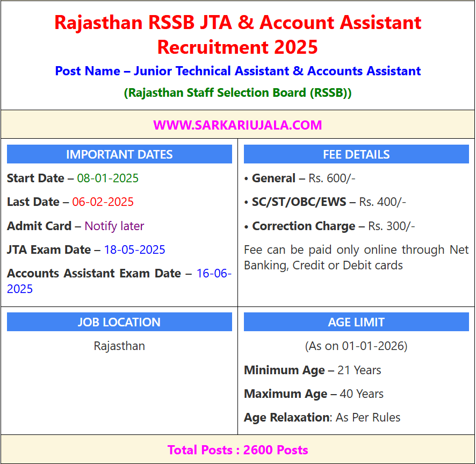Image resolution: width=476 pixels, height=464 pixels.
Task: Select the Post Name subtitle text
Action: (x=237, y=71)
